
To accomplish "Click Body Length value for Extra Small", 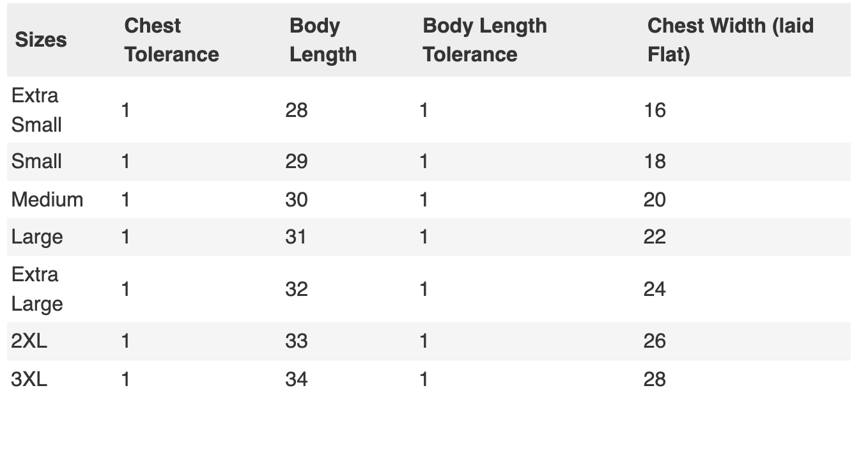I will (297, 110).
